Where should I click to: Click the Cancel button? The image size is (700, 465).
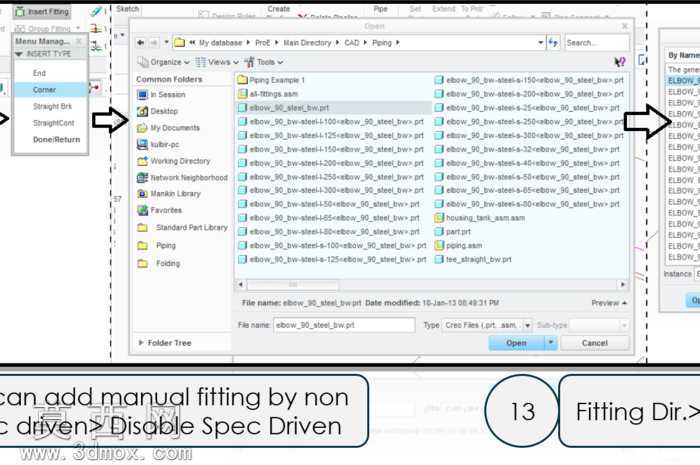pyautogui.click(x=595, y=343)
